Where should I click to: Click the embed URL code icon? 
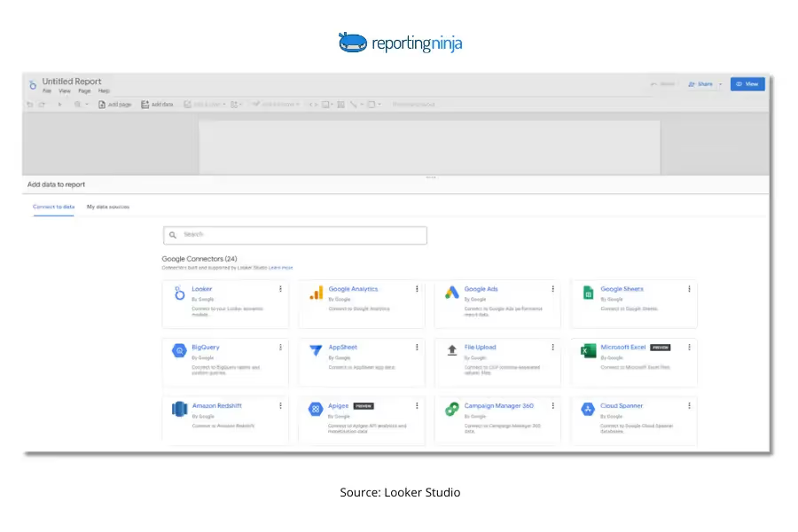pyautogui.click(x=314, y=105)
